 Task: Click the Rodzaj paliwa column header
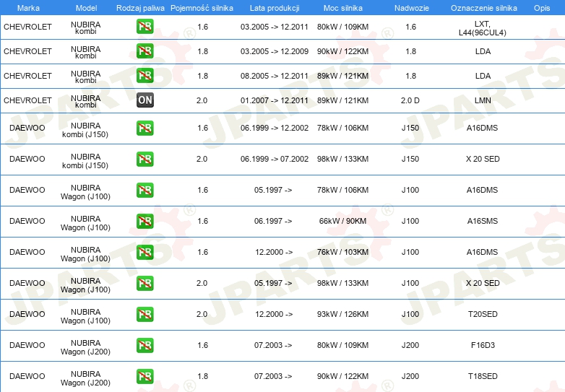point(140,8)
